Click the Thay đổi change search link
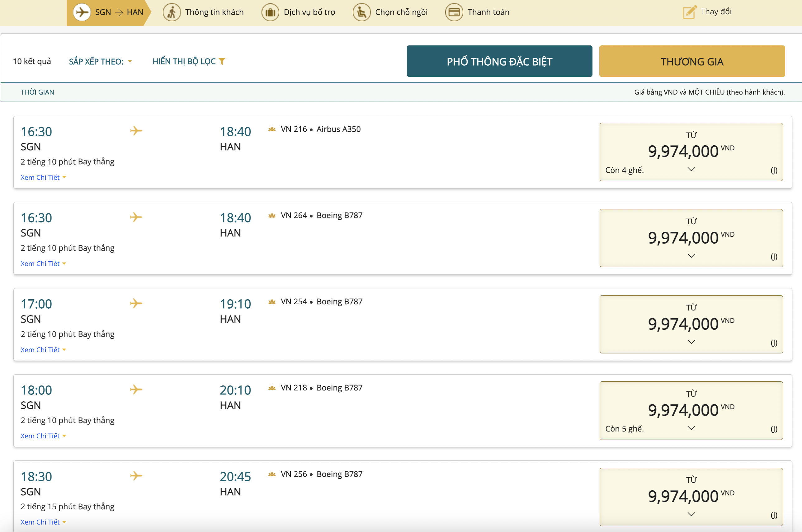 click(x=716, y=12)
